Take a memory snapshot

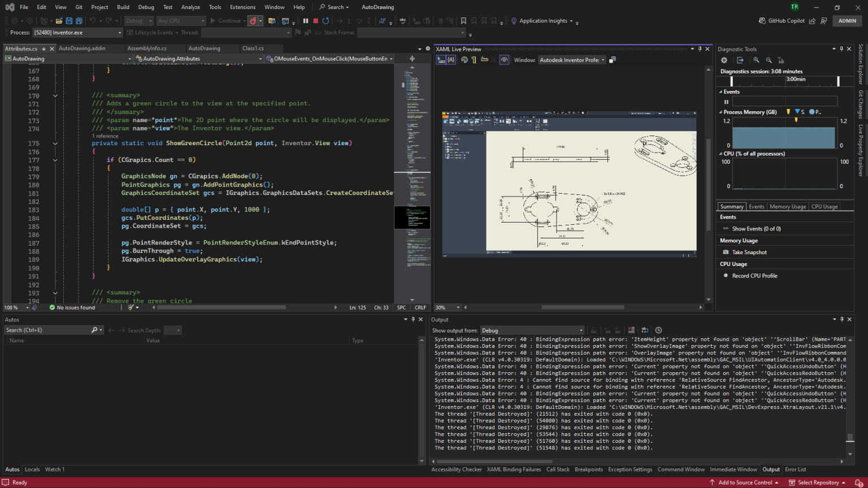(x=749, y=252)
